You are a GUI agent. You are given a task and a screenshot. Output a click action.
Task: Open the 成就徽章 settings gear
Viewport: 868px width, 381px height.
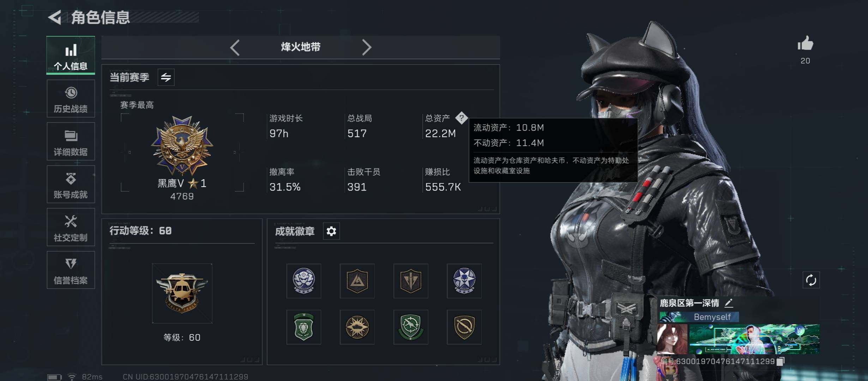click(331, 231)
